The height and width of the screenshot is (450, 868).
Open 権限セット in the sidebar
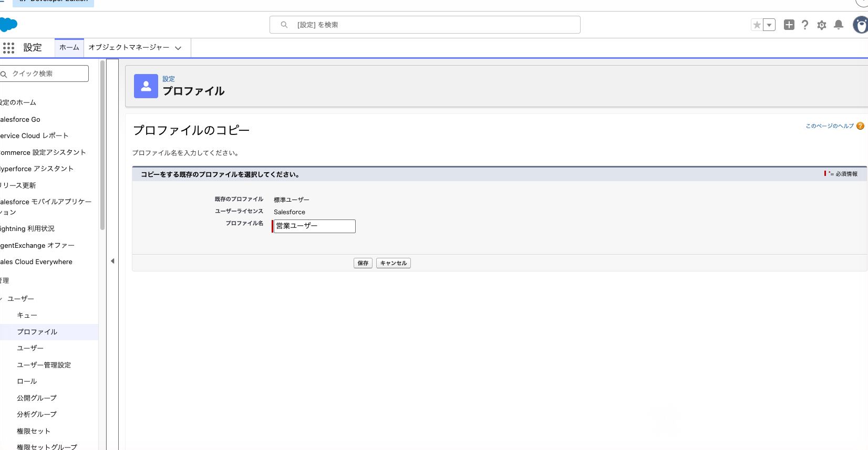point(34,431)
